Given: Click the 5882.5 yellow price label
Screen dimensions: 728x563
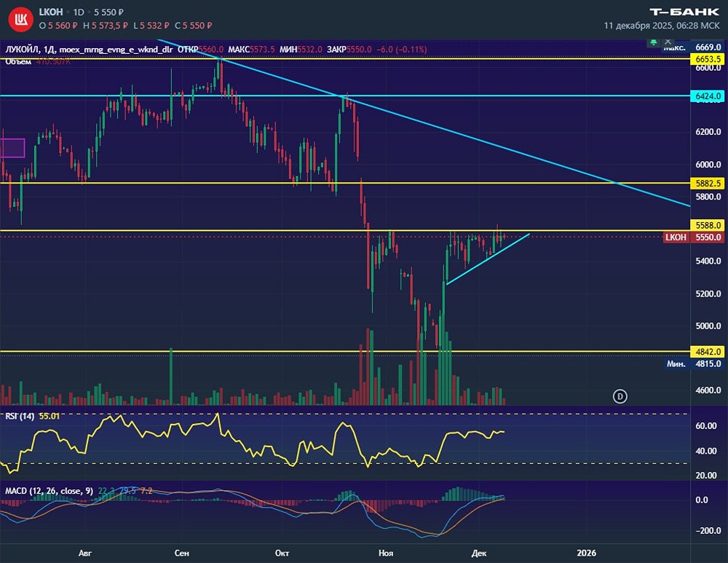Looking at the screenshot, I should [x=708, y=184].
